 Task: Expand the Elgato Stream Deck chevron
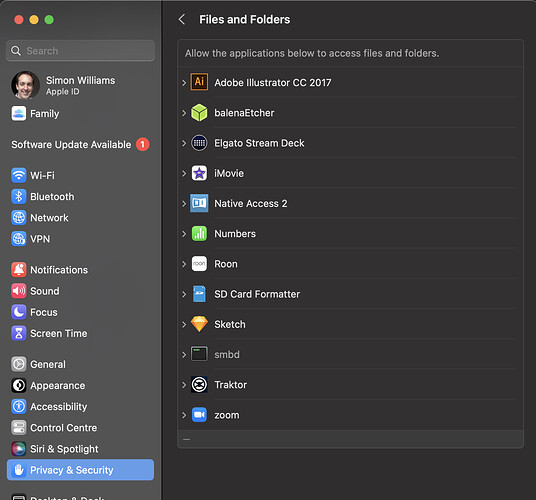184,143
